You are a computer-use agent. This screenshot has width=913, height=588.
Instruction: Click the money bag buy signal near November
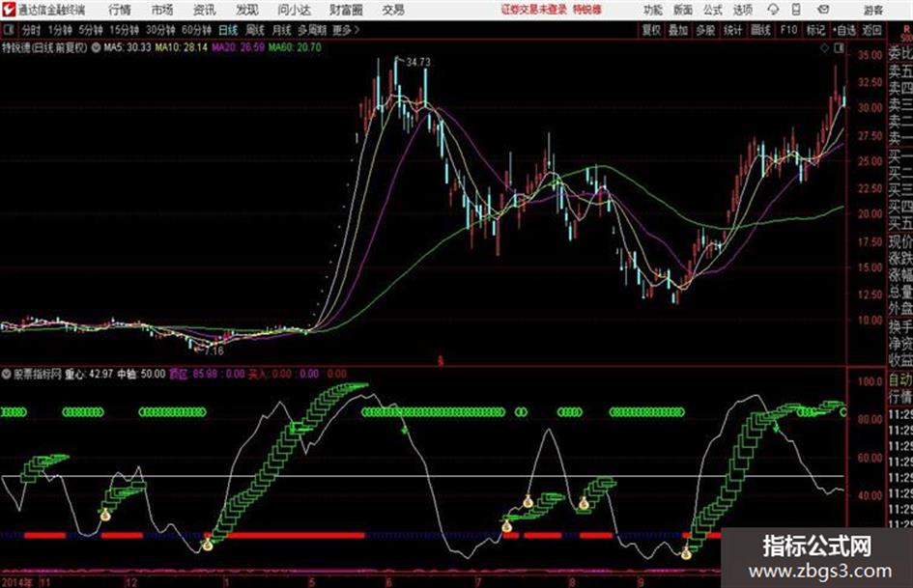coord(105,515)
